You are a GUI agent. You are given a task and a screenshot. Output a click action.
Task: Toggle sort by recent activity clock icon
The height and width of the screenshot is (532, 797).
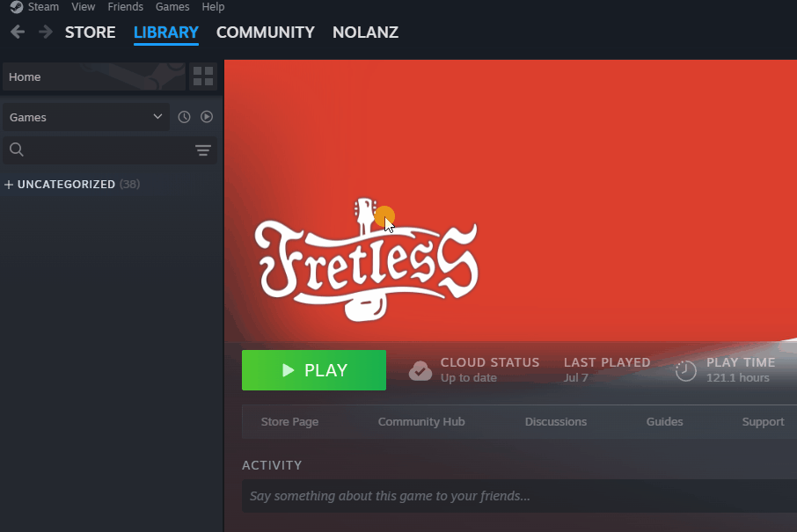coord(184,117)
